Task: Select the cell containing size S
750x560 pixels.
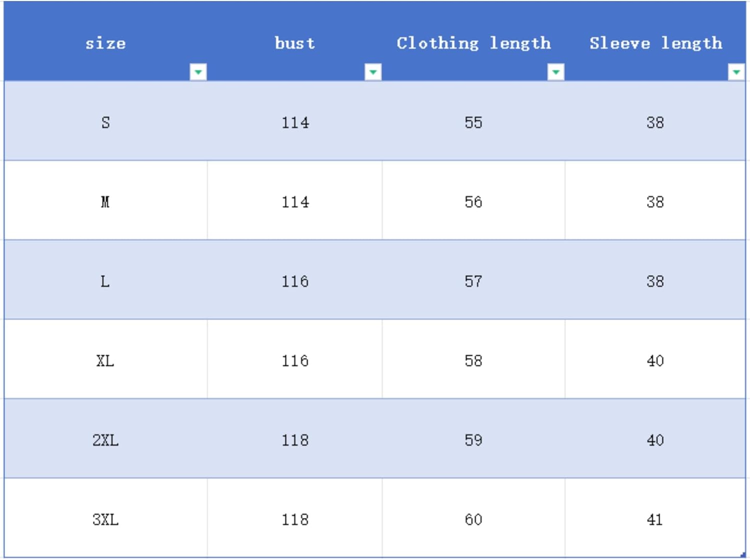Action: click(105, 122)
